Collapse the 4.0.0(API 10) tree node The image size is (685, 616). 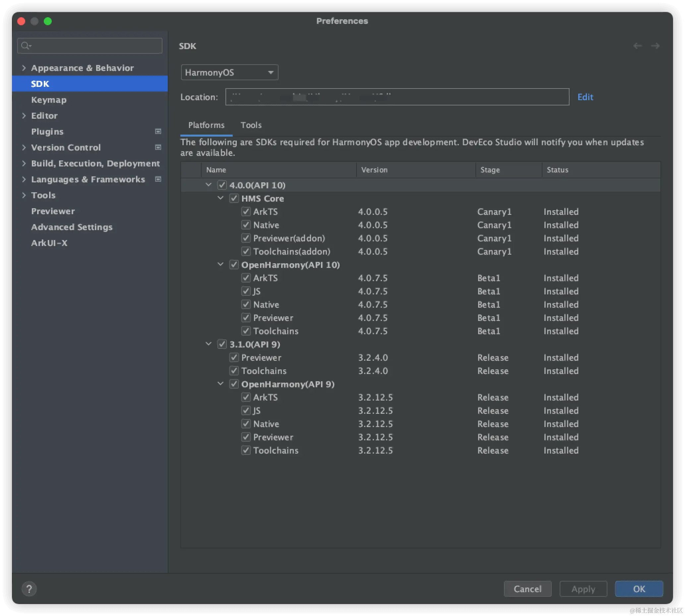point(209,185)
